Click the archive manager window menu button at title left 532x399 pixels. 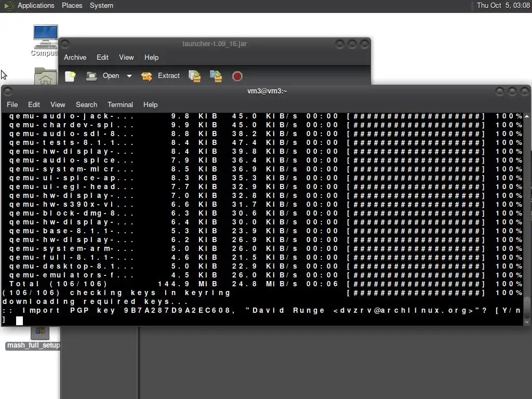click(x=65, y=44)
